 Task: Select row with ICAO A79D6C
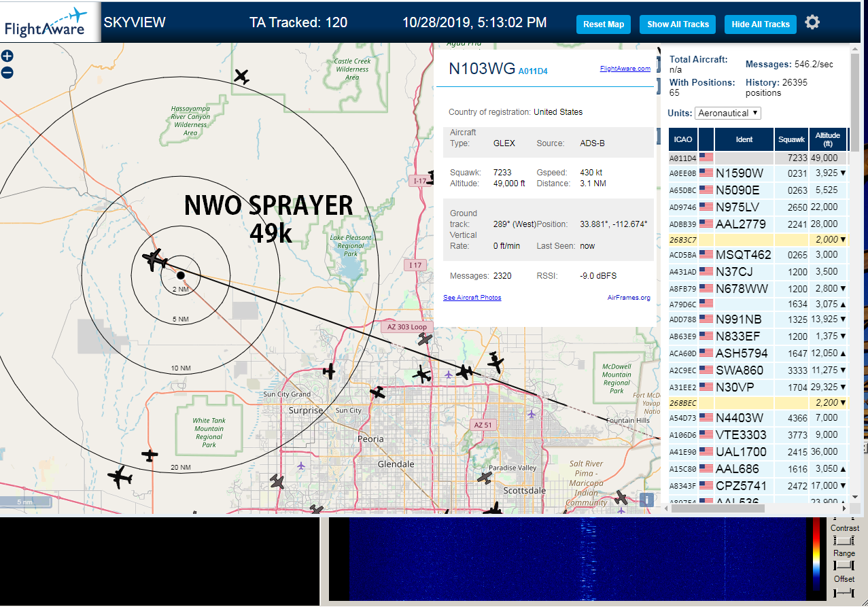click(758, 304)
